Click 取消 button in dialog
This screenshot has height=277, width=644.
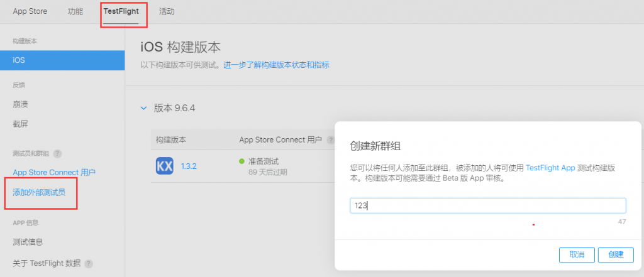[577, 255]
